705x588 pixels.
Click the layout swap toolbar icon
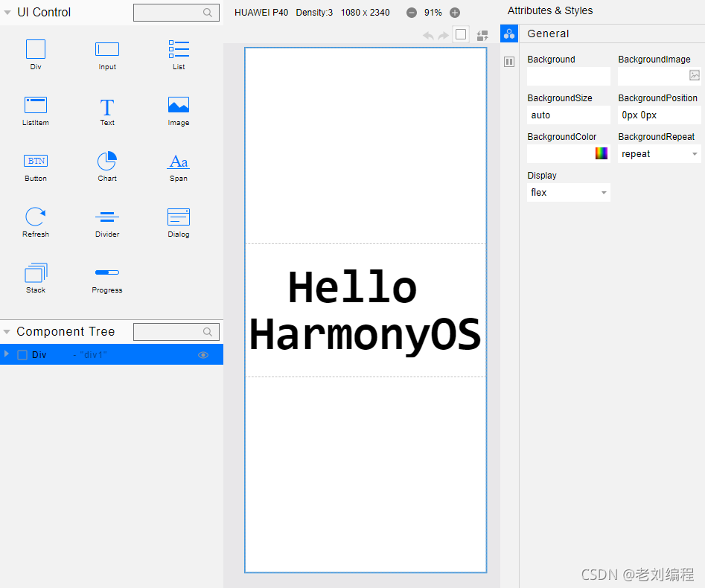pos(482,36)
